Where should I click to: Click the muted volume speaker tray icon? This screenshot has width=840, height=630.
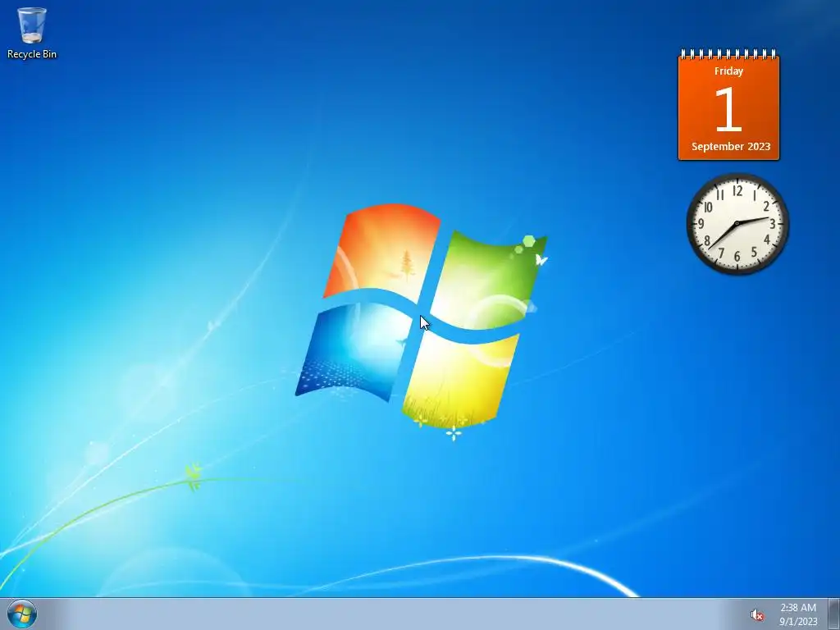pos(756,615)
